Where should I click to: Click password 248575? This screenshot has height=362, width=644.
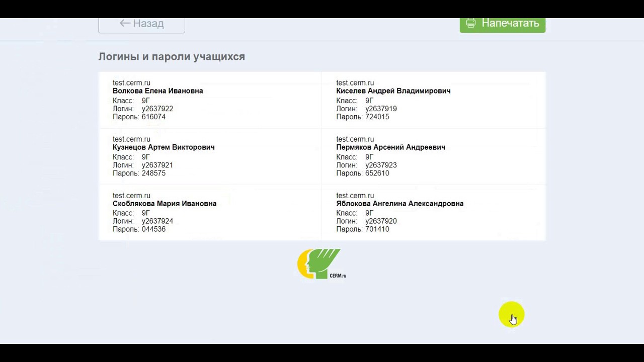pyautogui.click(x=153, y=173)
